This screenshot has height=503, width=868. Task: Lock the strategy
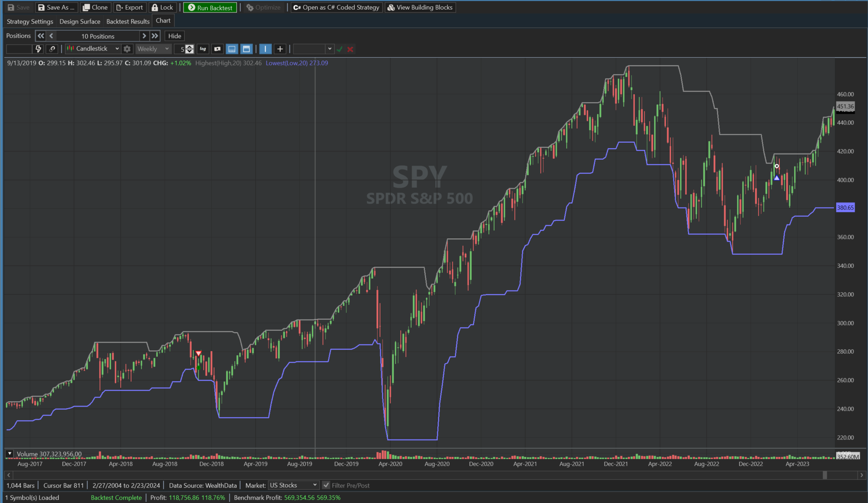[x=162, y=7]
